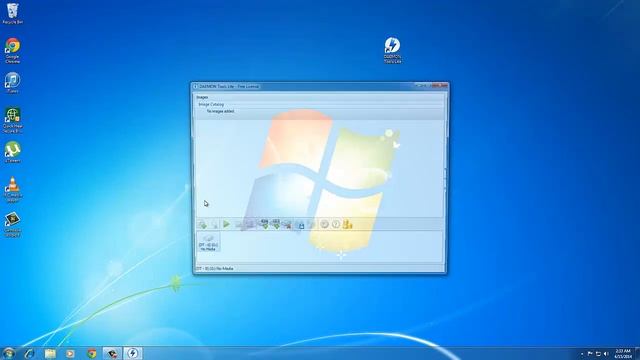Open the Recycle Bin desktop icon
This screenshot has height=360, width=640.
tap(13, 14)
